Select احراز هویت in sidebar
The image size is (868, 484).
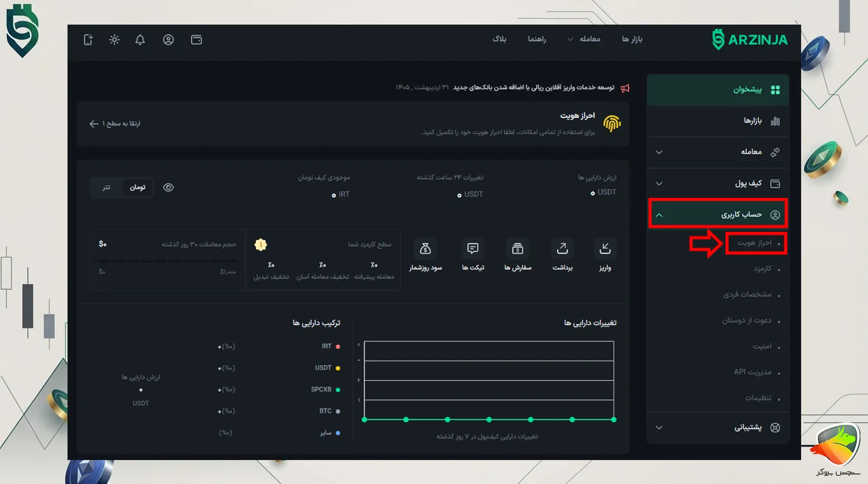tap(756, 243)
